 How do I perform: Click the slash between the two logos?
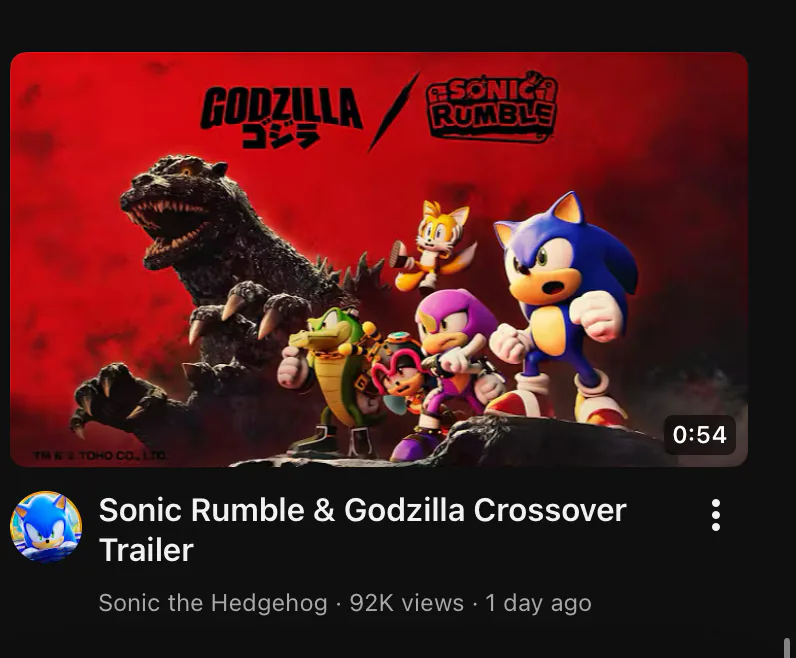(390, 115)
